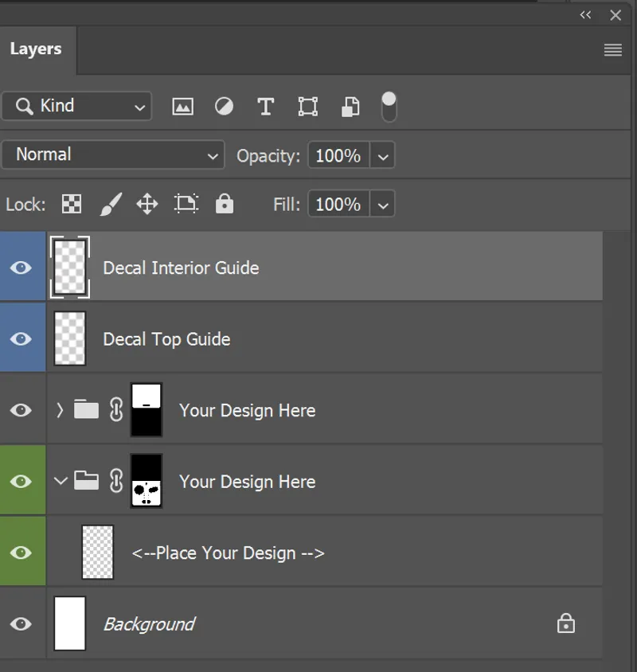Select the Place Your Design layer
637x672 pixels.
click(228, 553)
